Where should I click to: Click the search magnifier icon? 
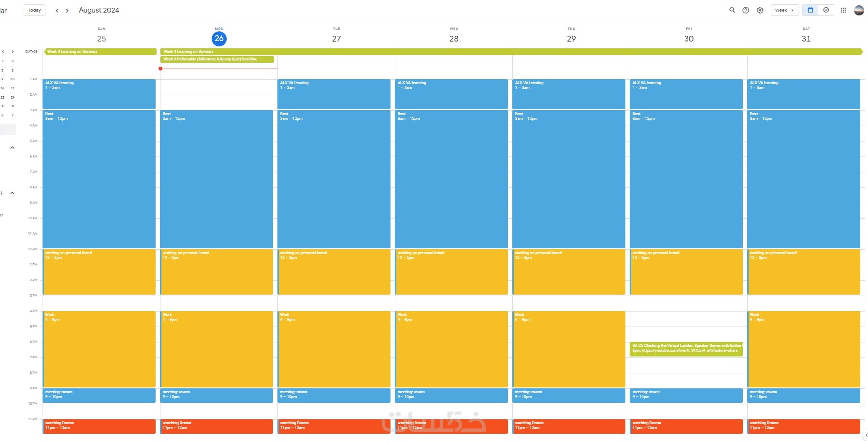(732, 10)
